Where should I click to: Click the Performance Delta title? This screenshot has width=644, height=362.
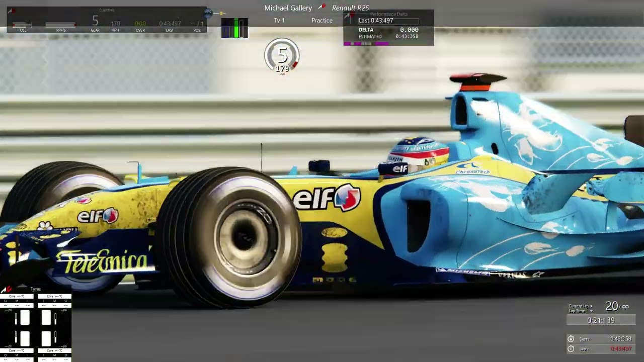(389, 14)
